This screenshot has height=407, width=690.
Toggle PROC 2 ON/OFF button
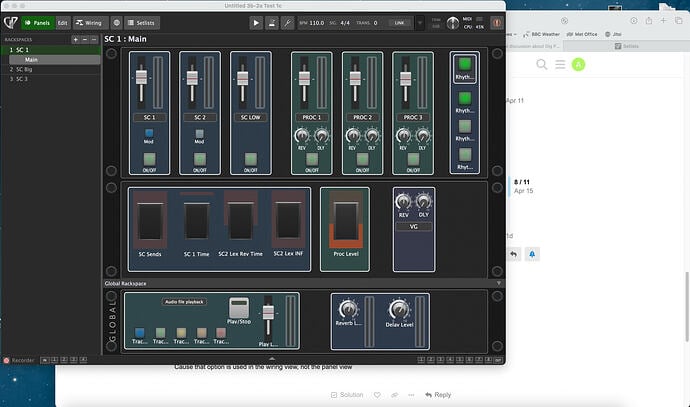click(x=363, y=159)
